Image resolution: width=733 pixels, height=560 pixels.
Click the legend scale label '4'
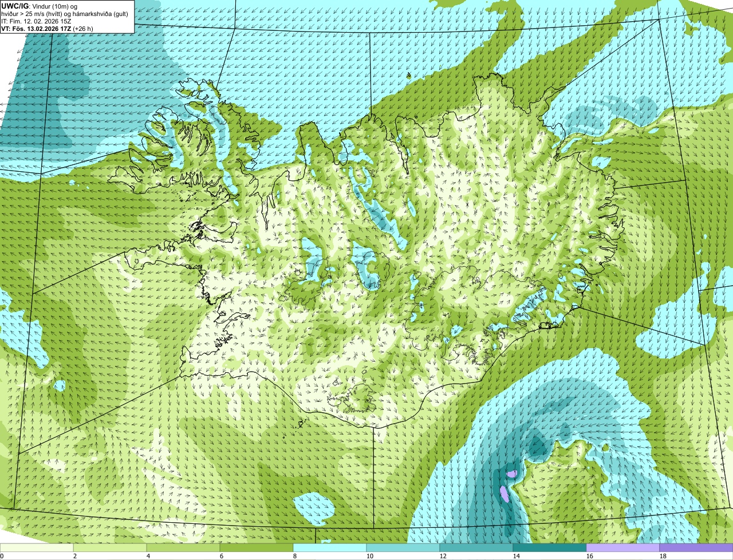[x=148, y=556]
